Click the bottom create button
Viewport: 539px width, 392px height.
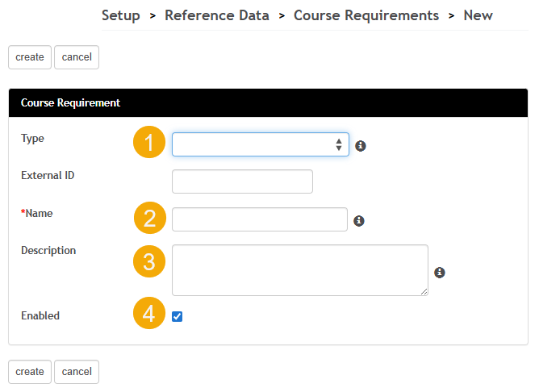click(x=30, y=372)
